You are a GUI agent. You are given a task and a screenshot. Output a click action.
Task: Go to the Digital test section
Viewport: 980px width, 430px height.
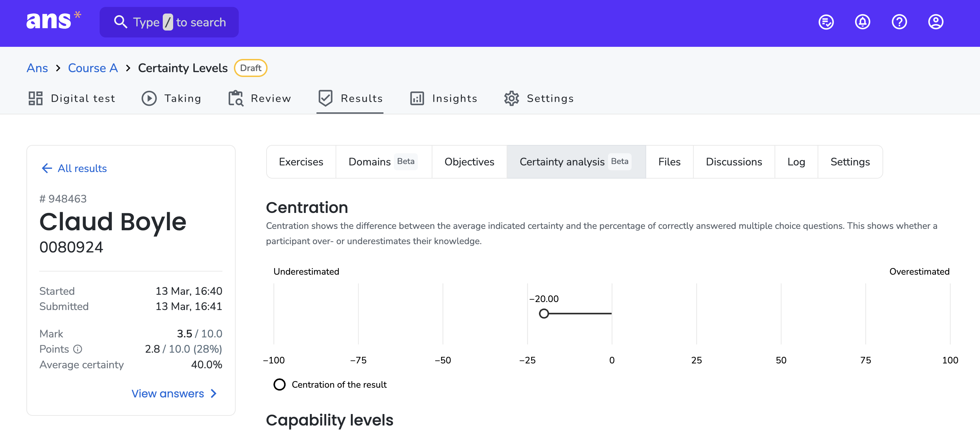pyautogui.click(x=71, y=98)
